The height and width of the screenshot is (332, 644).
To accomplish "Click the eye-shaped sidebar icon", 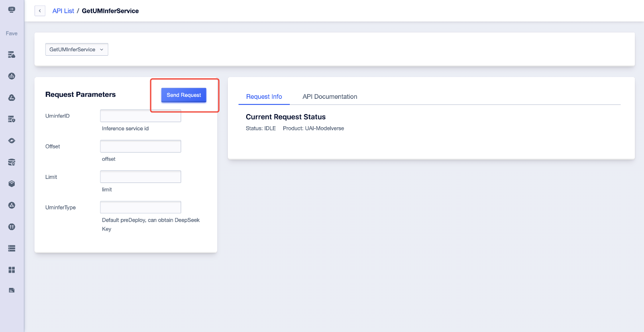I will 11,140.
